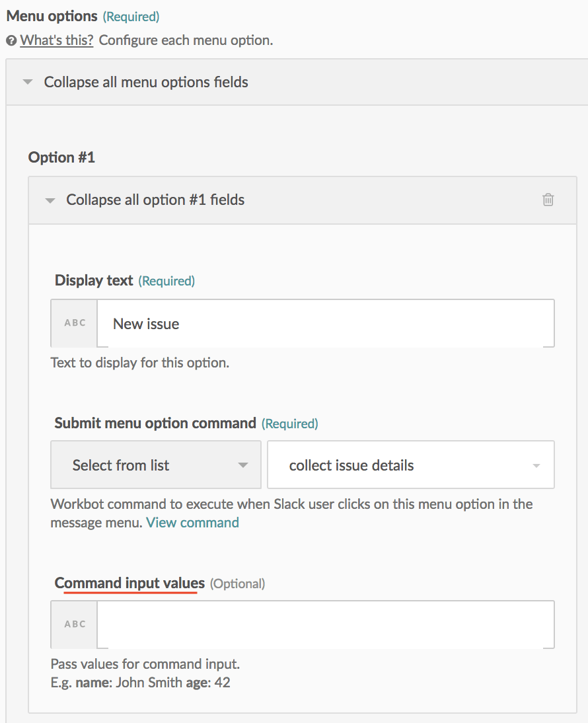Delete Option #1 with trash icon
Image resolution: width=588 pixels, height=723 pixels.
(548, 200)
